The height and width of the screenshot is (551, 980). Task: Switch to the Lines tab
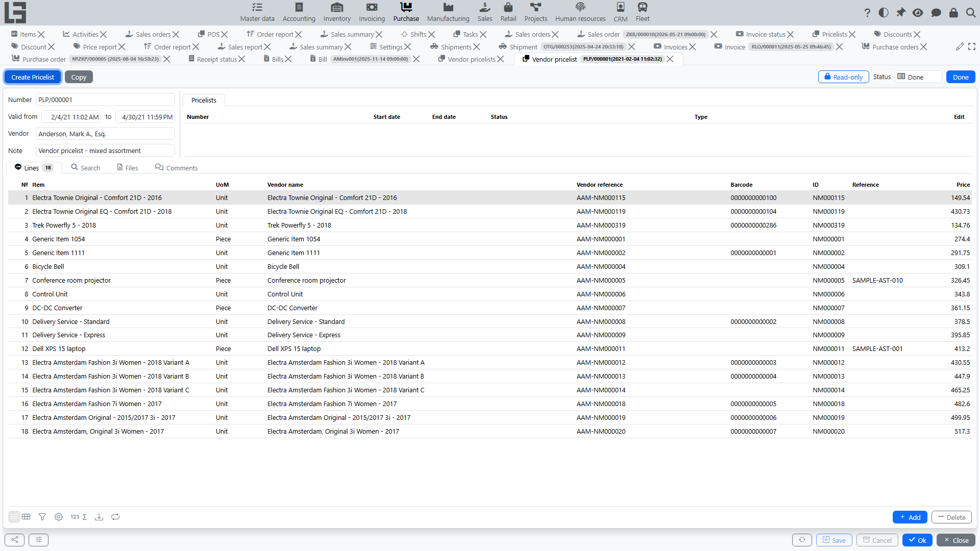pos(34,168)
